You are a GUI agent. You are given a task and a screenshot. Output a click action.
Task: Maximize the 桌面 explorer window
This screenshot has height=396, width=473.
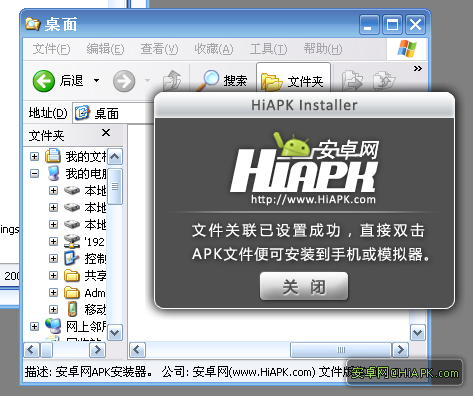pos(392,25)
